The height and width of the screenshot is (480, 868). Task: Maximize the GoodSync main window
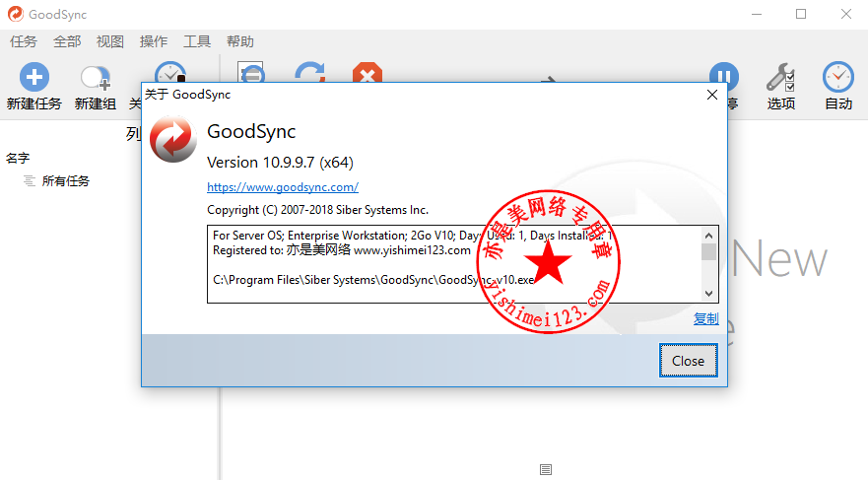(x=801, y=15)
